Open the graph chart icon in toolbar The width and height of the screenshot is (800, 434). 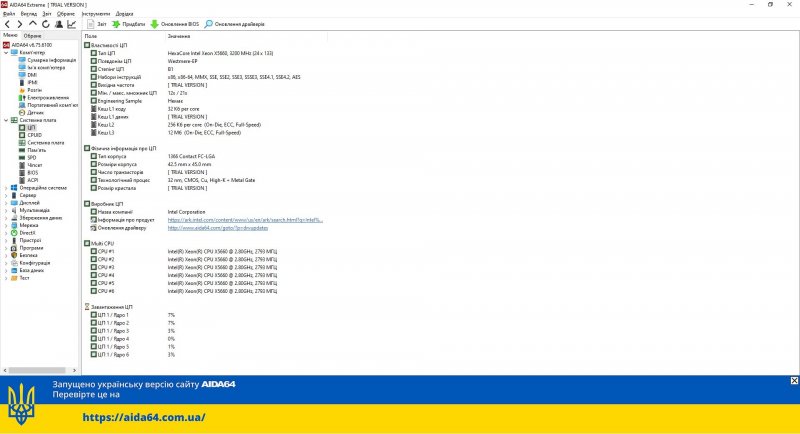coord(72,23)
